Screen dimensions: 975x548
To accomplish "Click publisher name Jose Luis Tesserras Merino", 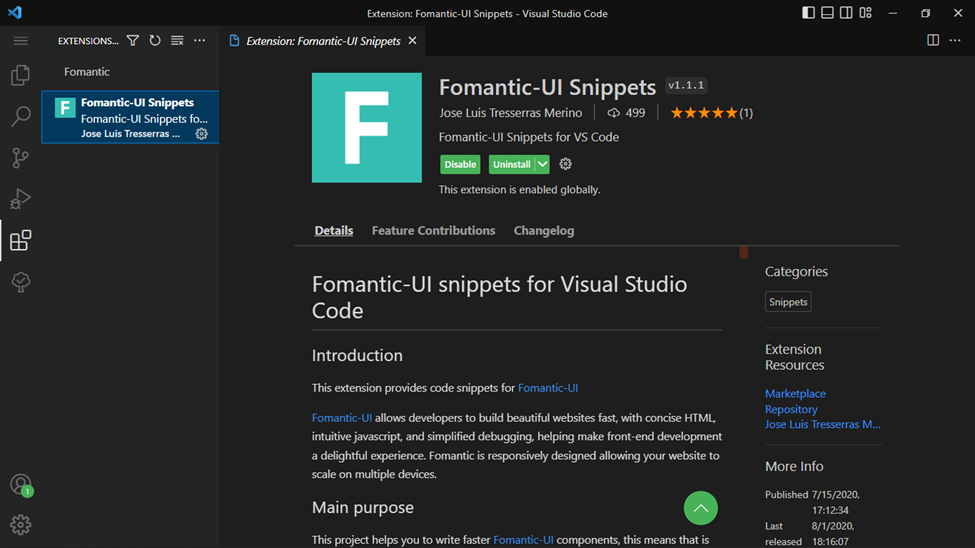I will [x=511, y=113].
